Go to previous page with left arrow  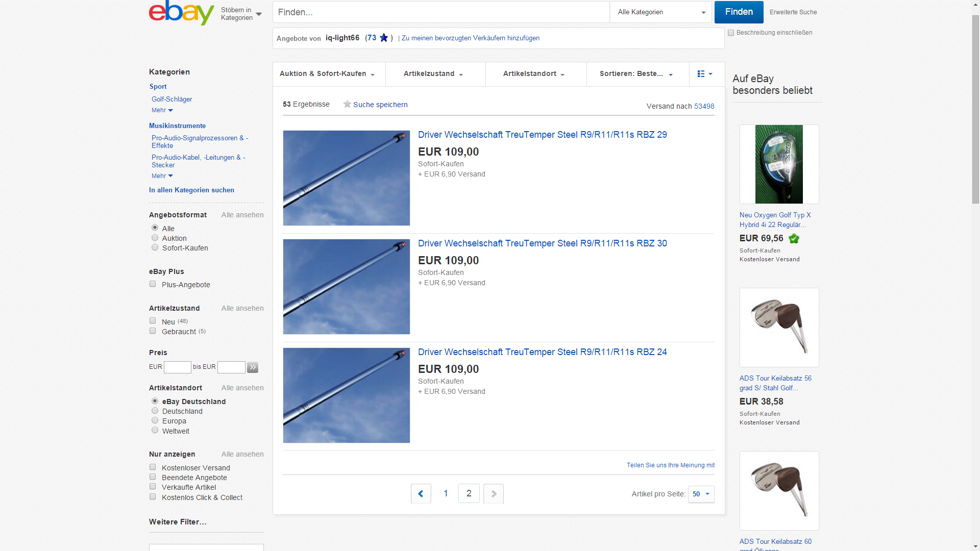tap(421, 494)
